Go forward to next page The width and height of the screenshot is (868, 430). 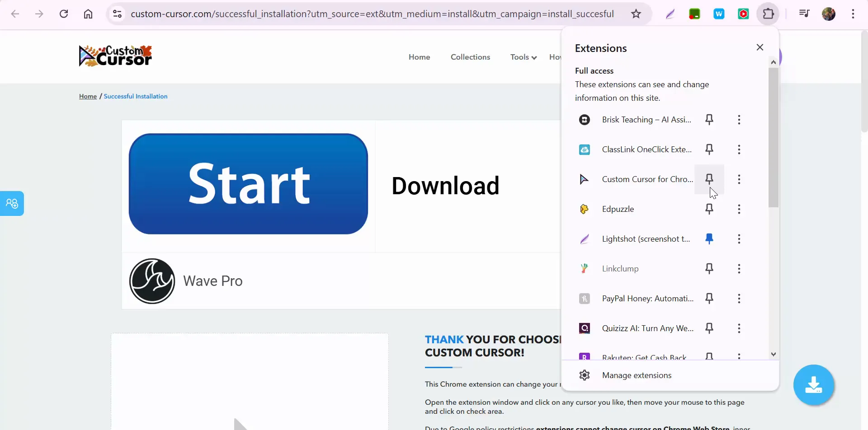pyautogui.click(x=39, y=14)
